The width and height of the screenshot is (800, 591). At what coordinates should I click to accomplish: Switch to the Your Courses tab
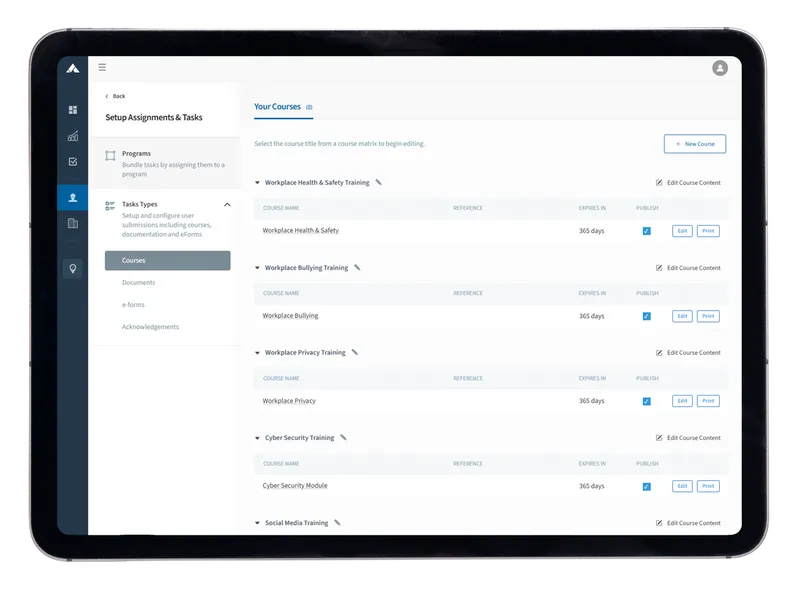click(277, 107)
